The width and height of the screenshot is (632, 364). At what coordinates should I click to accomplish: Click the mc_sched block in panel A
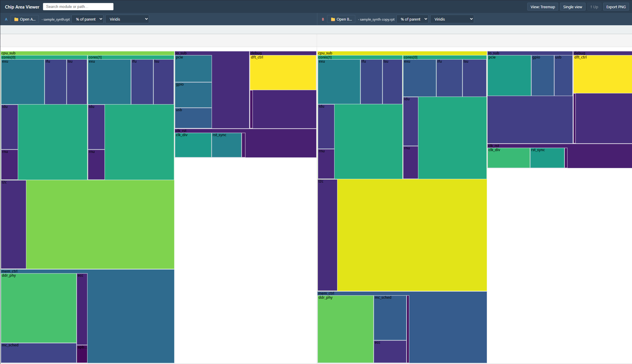pyautogui.click(x=39, y=353)
